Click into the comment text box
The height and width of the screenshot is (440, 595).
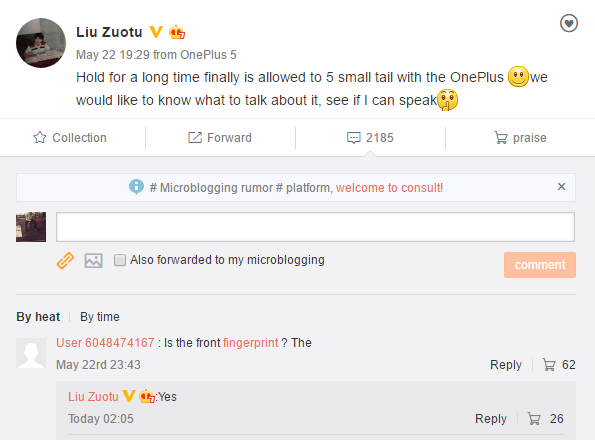pos(315,227)
